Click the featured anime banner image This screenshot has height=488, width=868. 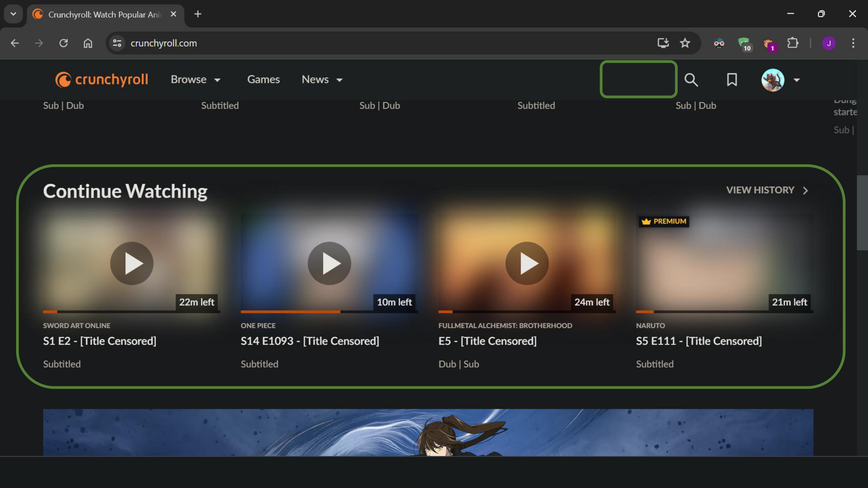point(428,432)
